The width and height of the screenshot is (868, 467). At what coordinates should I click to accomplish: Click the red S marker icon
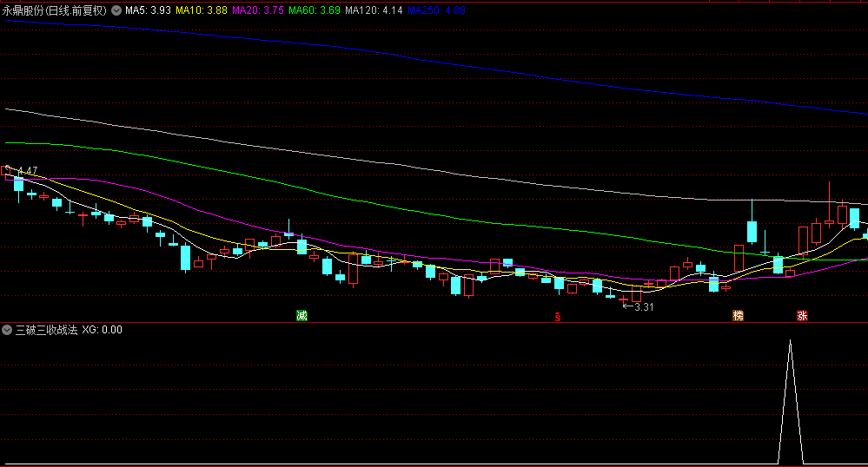[x=558, y=317]
